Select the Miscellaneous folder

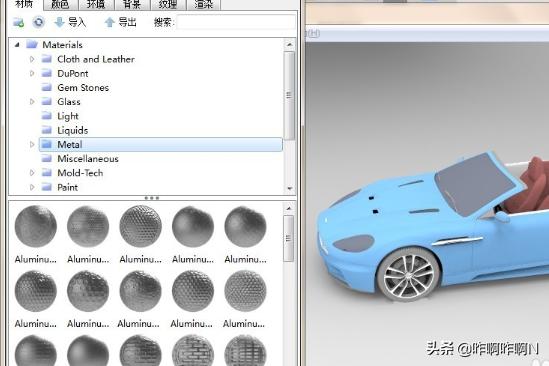click(88, 159)
